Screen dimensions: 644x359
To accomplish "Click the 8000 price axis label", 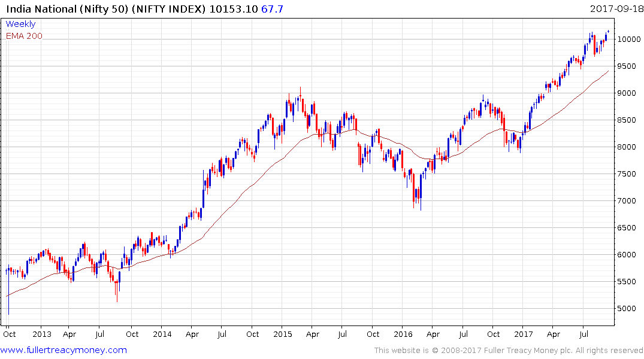I will (627, 147).
